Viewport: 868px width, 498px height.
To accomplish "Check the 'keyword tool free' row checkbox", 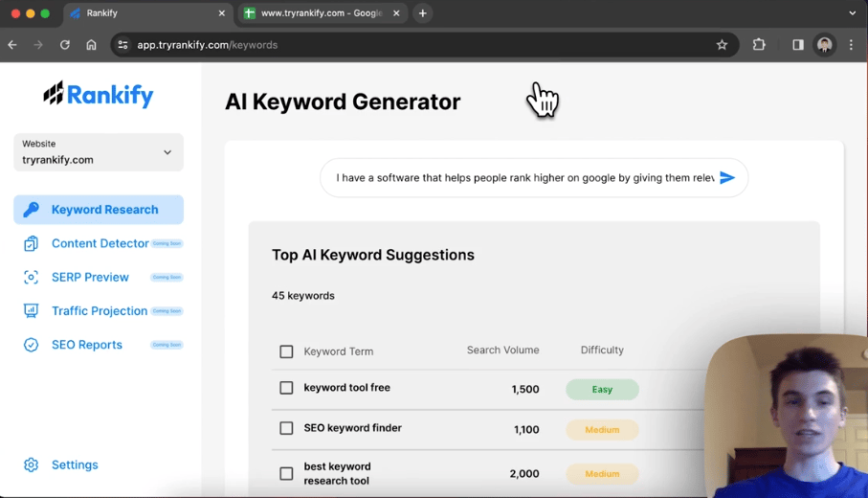I will 286,388.
